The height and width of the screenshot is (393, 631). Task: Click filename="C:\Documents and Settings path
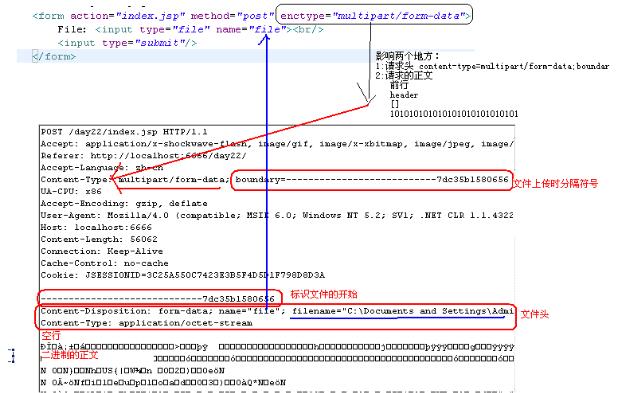(x=403, y=311)
